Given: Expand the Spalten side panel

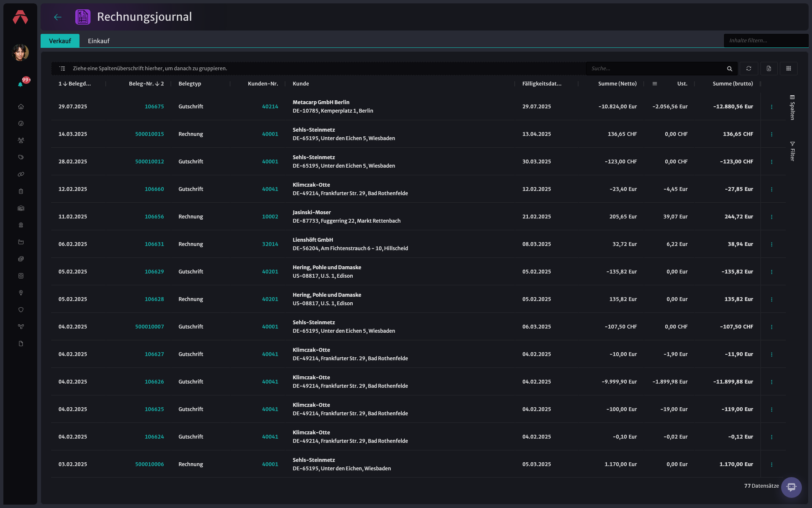Looking at the screenshot, I should click(x=793, y=108).
